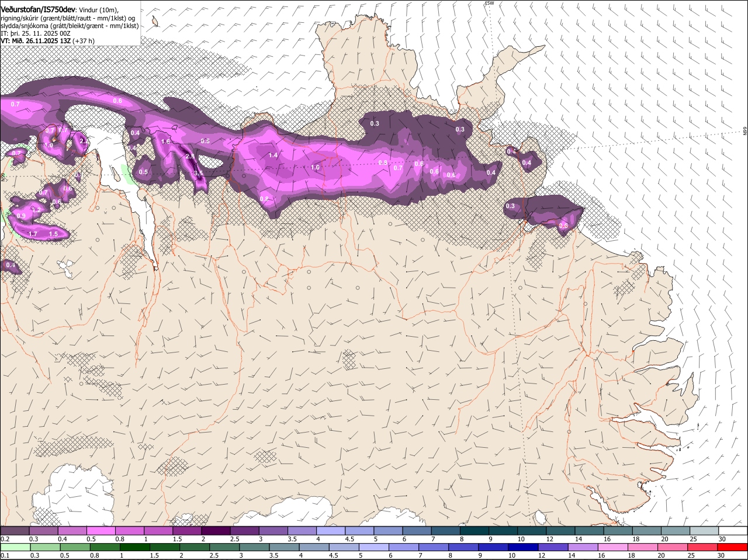Image resolution: width=748 pixels, height=560 pixels.
Task: Select upper legend dark purple swatch between 2 and 2.5
Action: coord(216,530)
